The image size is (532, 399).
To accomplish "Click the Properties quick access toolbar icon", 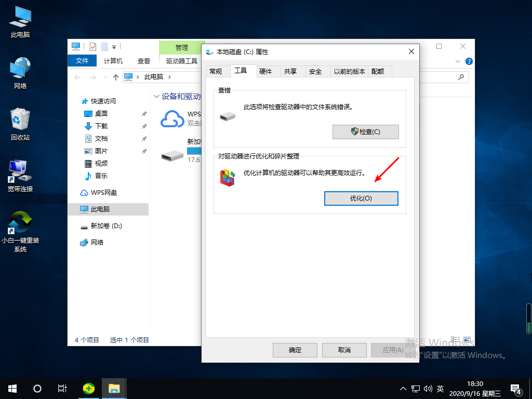I will pyautogui.click(x=93, y=47).
